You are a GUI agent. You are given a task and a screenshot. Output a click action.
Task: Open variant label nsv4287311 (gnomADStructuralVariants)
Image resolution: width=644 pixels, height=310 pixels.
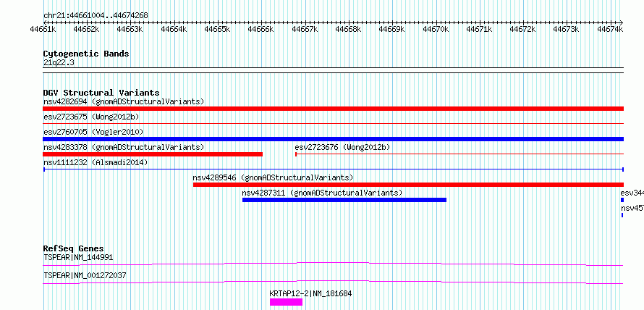tap(323, 193)
